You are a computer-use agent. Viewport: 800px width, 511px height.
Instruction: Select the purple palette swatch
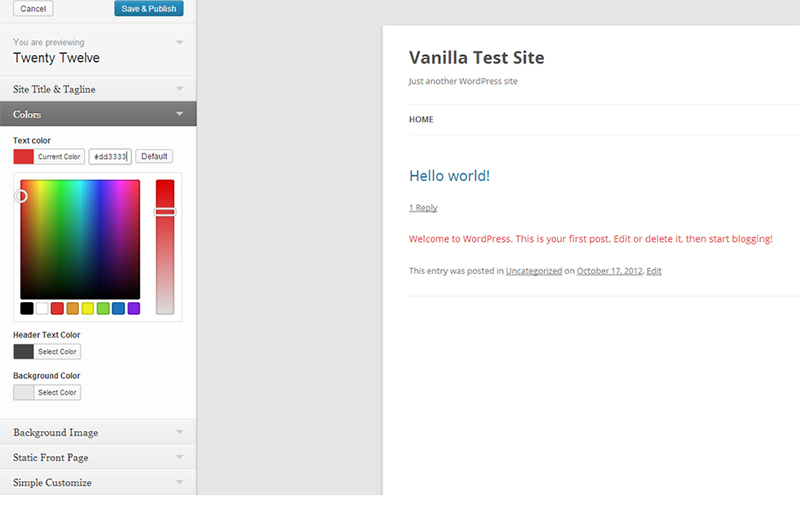[134, 308]
